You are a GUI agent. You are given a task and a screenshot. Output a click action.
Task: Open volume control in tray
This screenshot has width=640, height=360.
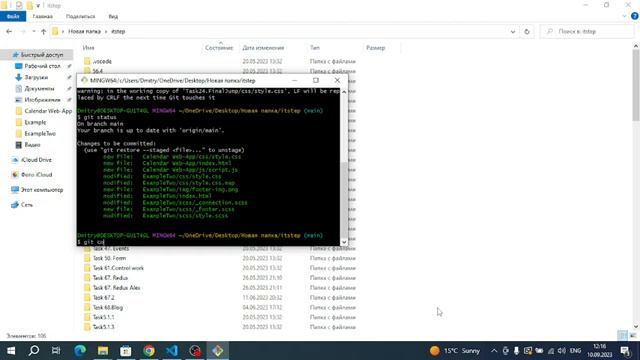pos(562,351)
